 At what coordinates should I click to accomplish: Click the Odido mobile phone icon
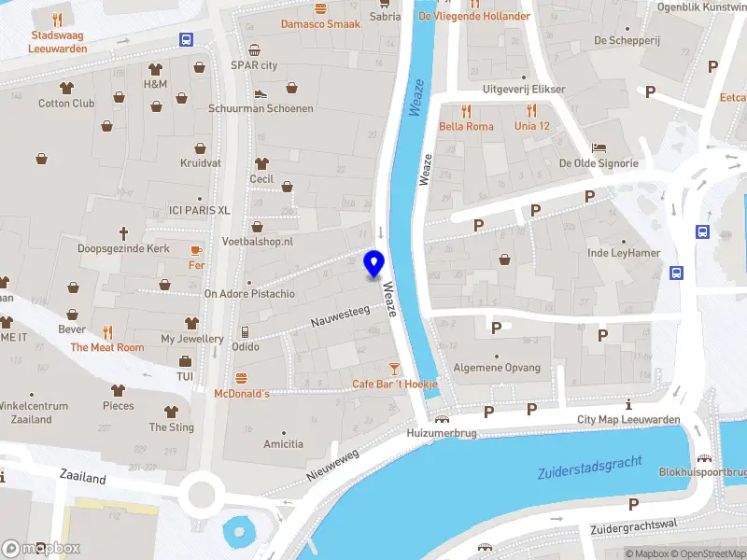pos(245,331)
